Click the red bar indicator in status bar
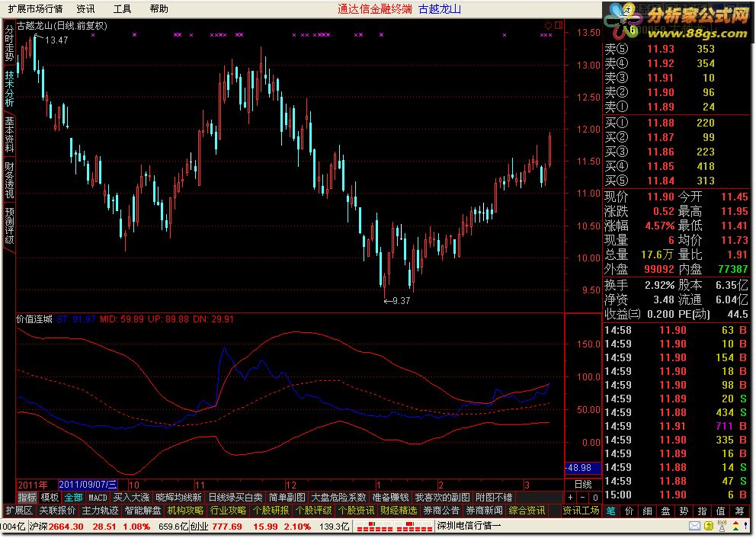Viewport: 756px width, 538px height. click(393, 527)
